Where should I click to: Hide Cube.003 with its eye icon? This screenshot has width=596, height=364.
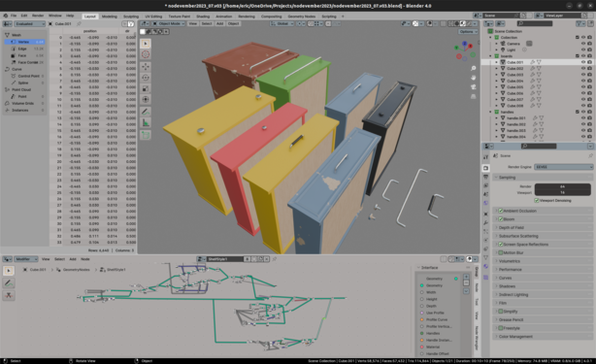(x=583, y=75)
